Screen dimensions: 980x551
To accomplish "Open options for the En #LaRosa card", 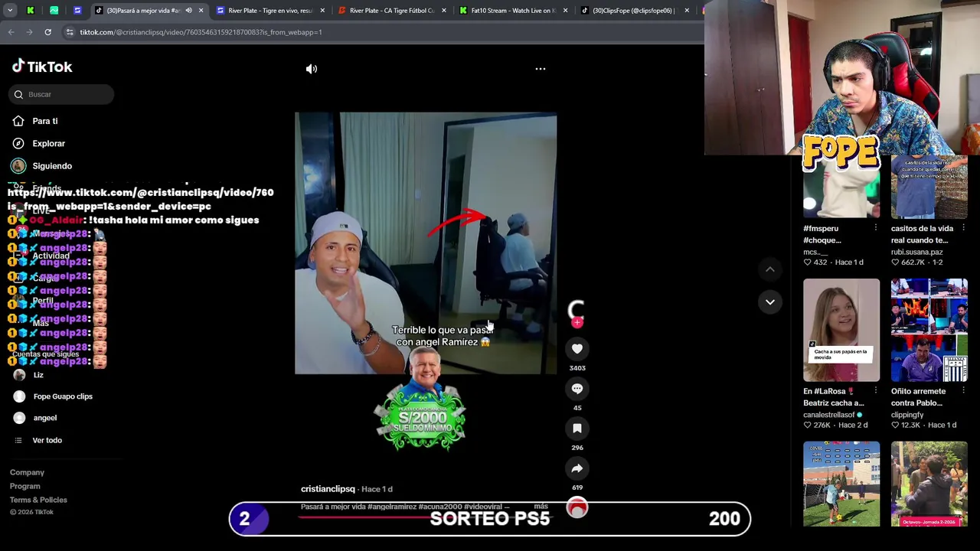I will [876, 391].
